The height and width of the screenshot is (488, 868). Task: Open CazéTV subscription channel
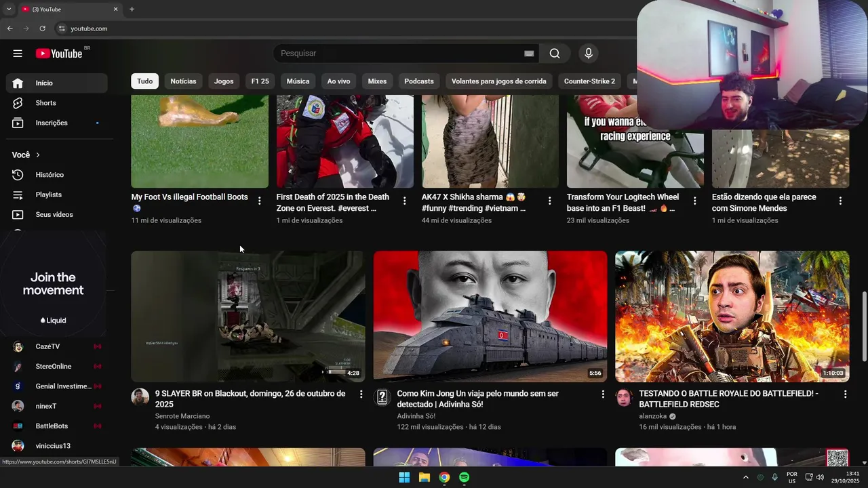pos(57,346)
